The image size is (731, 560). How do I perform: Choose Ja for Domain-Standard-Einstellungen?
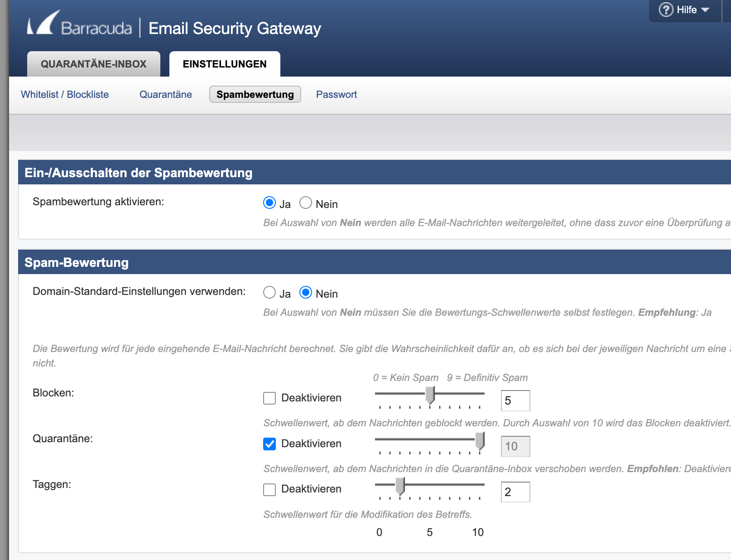pyautogui.click(x=269, y=292)
